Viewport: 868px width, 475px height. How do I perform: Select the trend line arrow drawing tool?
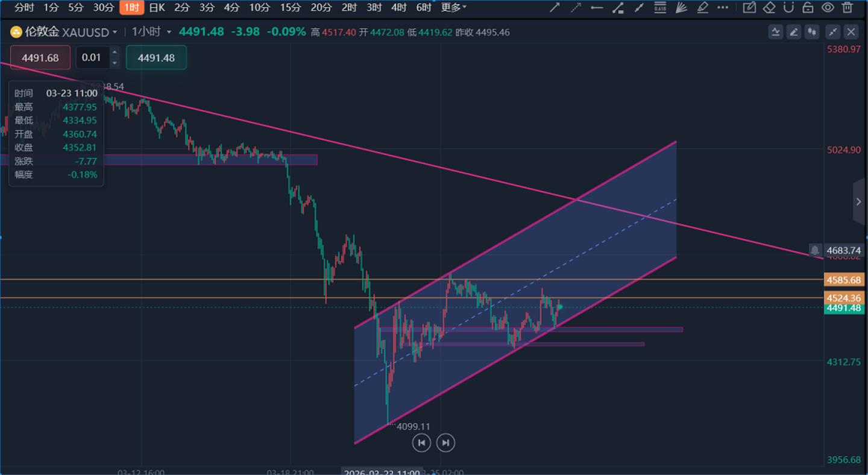point(555,8)
